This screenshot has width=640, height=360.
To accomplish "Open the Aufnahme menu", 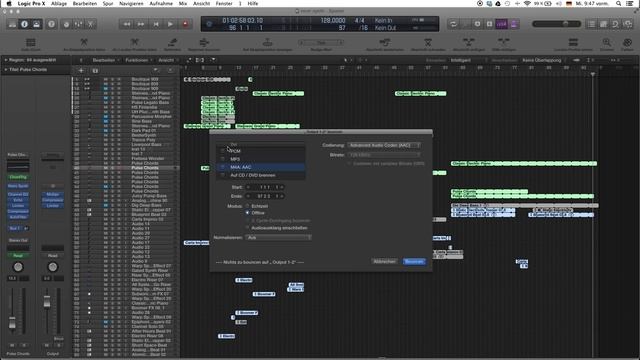I will tap(161, 3).
